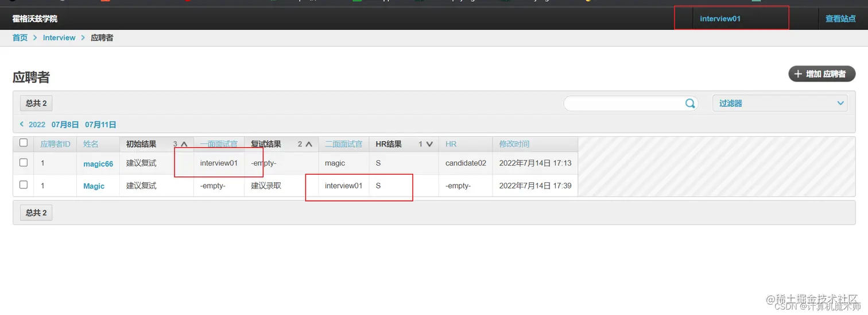Open 查看站点 link in top bar
Screen dimensions: 868x315
(x=840, y=18)
